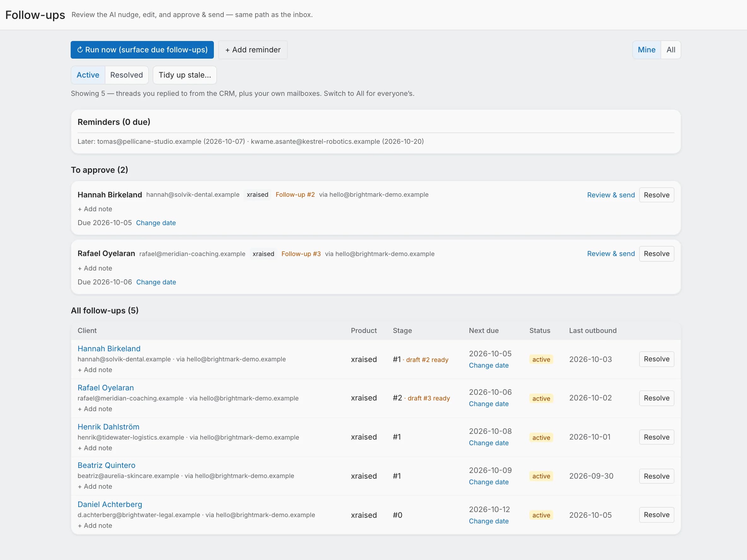Resolve Rafael Oyelaran's table row

coord(656,398)
